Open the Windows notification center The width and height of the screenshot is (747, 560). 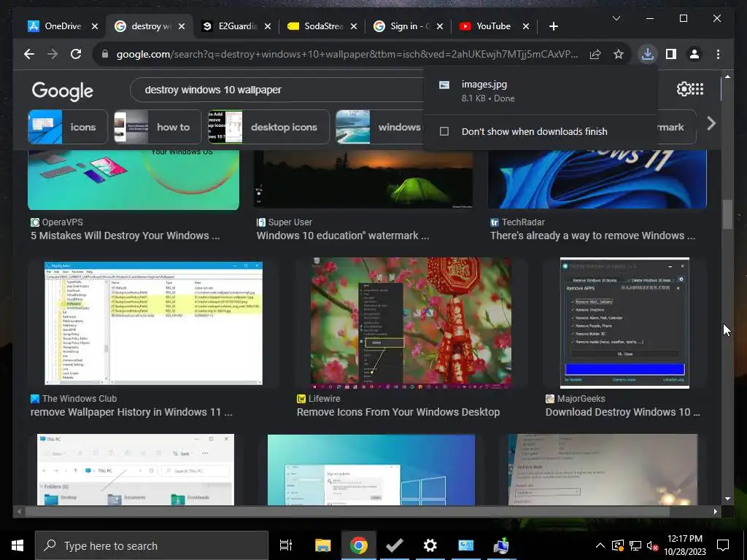(x=723, y=545)
